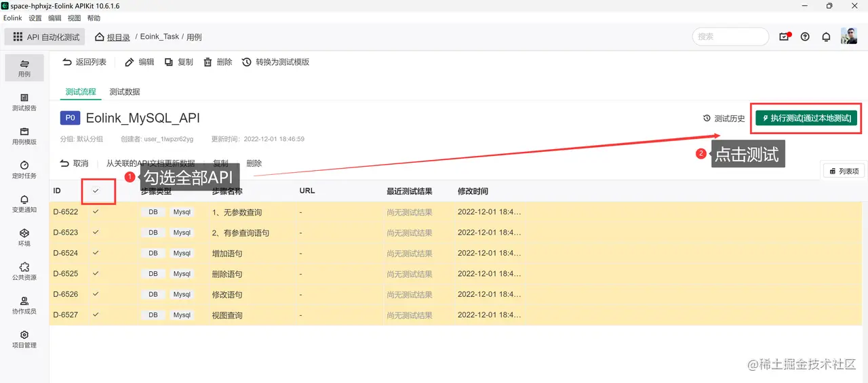Click the help question-mark icon
The height and width of the screenshot is (383, 868).
point(805,37)
